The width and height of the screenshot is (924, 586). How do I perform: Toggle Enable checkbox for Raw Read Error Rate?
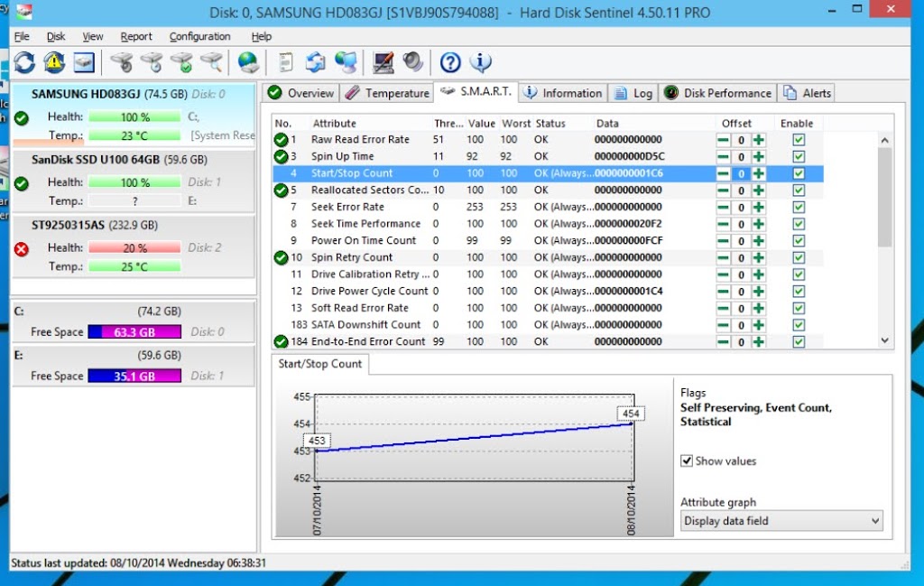[799, 140]
